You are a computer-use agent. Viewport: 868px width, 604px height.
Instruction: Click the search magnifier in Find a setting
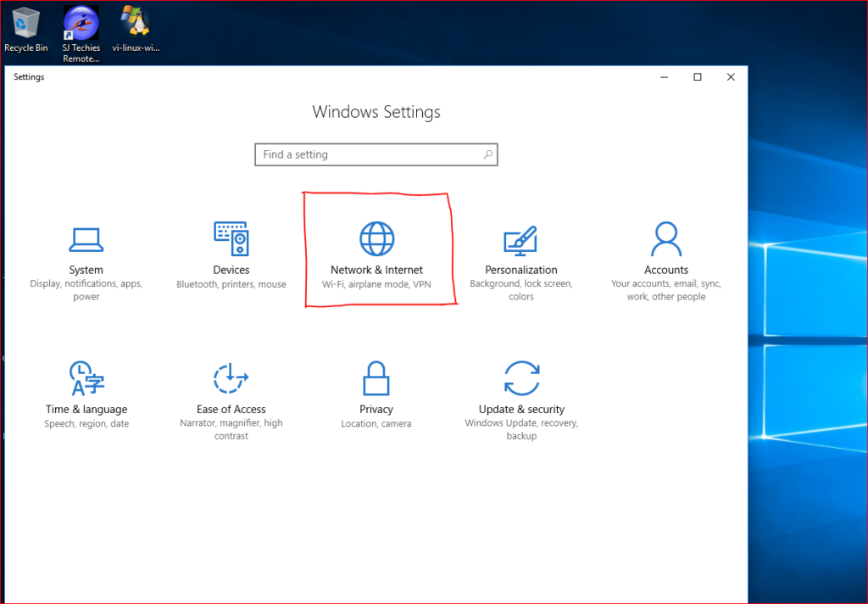[487, 154]
